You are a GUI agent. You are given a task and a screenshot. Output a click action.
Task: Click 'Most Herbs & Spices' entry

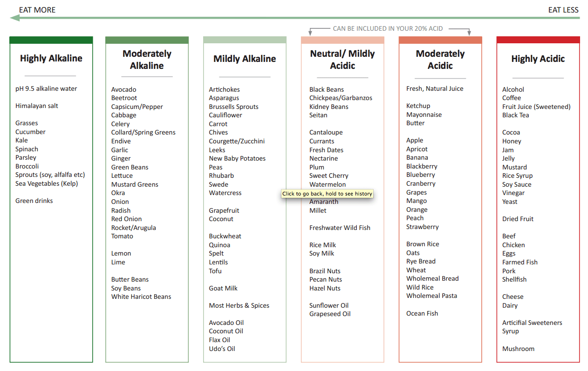239,305
